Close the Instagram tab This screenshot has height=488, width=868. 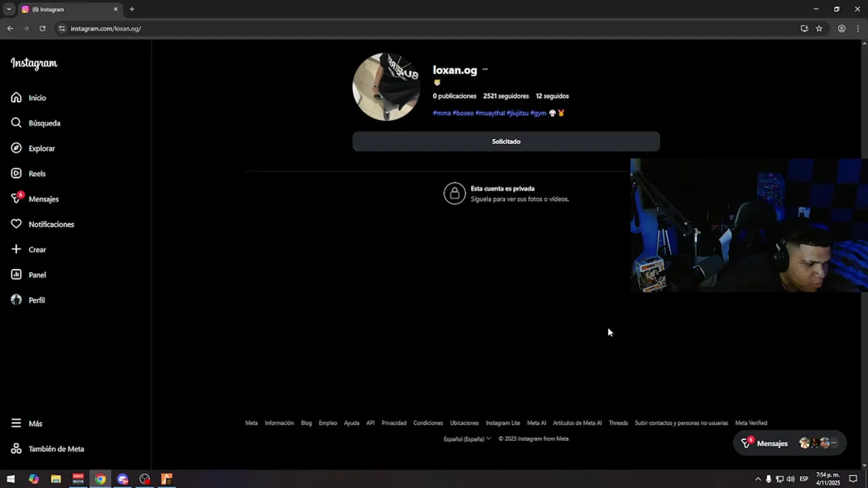[115, 9]
